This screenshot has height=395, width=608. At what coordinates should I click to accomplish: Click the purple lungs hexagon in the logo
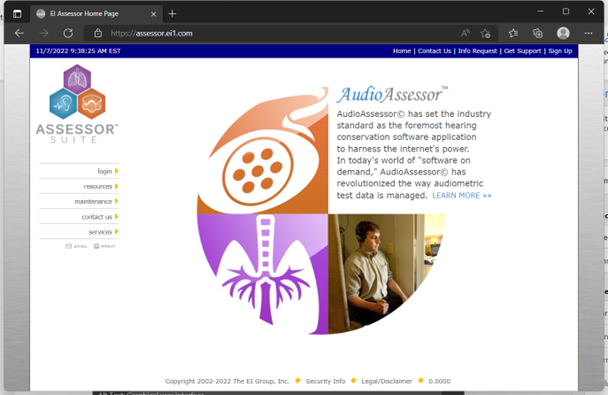pyautogui.click(x=77, y=79)
